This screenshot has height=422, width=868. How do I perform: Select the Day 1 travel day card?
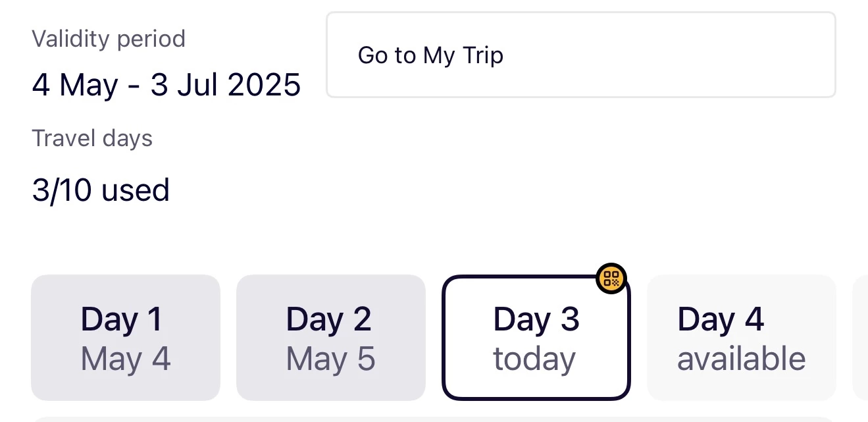click(125, 338)
